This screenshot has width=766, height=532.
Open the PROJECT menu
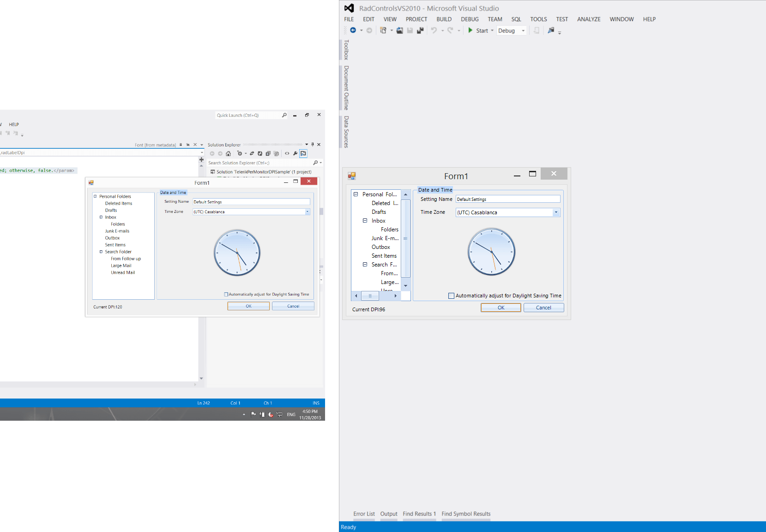tap(416, 19)
